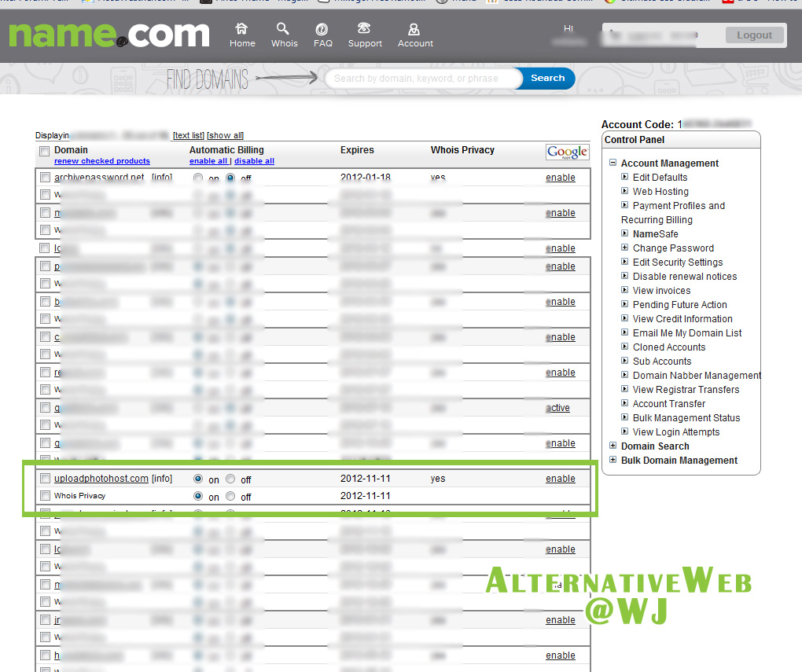Open the FAQ icon in header
The width and height of the screenshot is (802, 672).
(322, 30)
